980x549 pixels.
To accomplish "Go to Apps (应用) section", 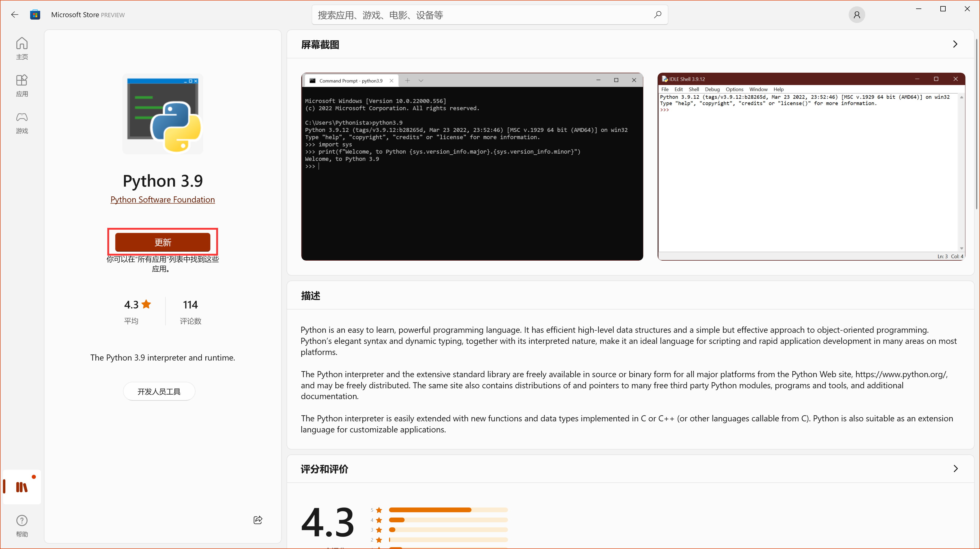I will [22, 85].
